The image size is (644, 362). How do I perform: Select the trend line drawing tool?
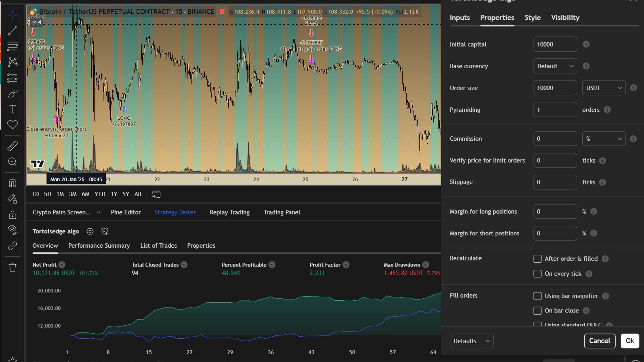(13, 31)
